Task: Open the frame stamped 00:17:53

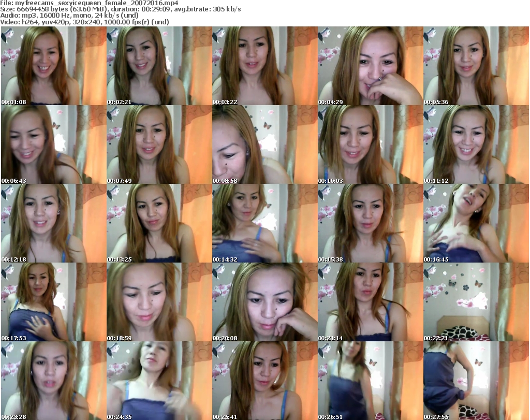Action: click(x=54, y=302)
